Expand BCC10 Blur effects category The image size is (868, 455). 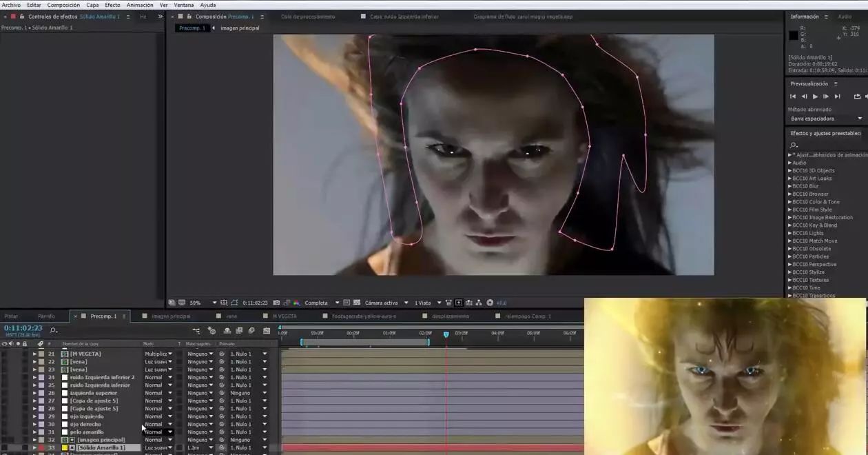(x=790, y=186)
